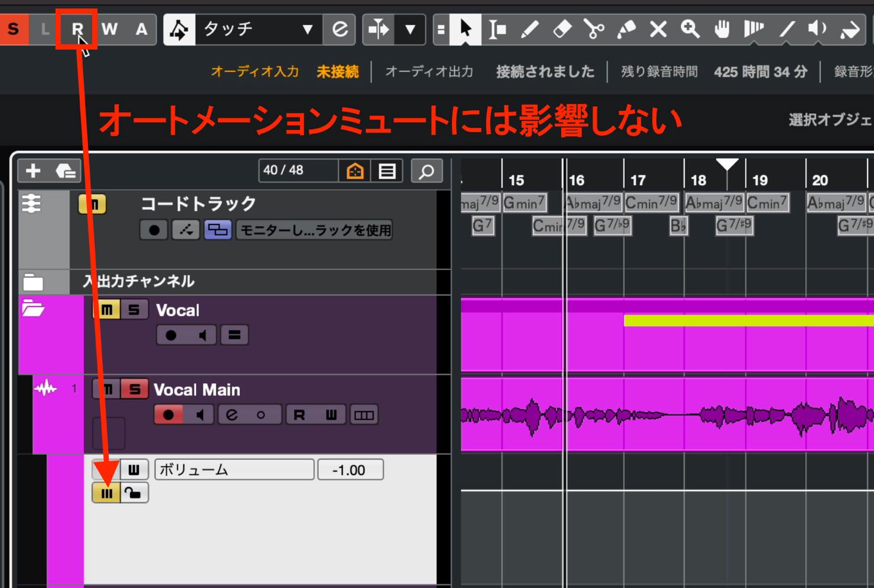Toggle the global Listen L button
This screenshot has height=588, width=874.
(44, 29)
